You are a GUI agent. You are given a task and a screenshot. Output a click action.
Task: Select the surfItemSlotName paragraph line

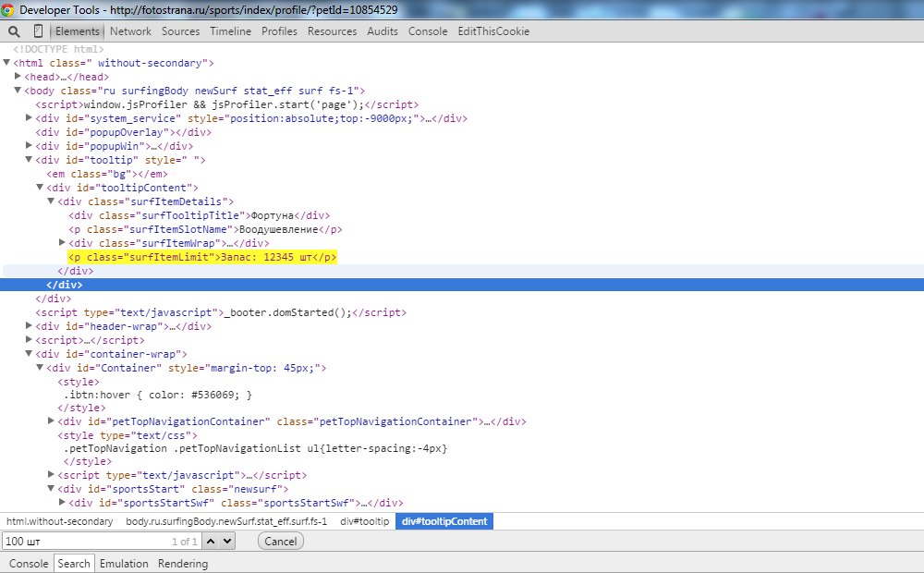tap(205, 229)
